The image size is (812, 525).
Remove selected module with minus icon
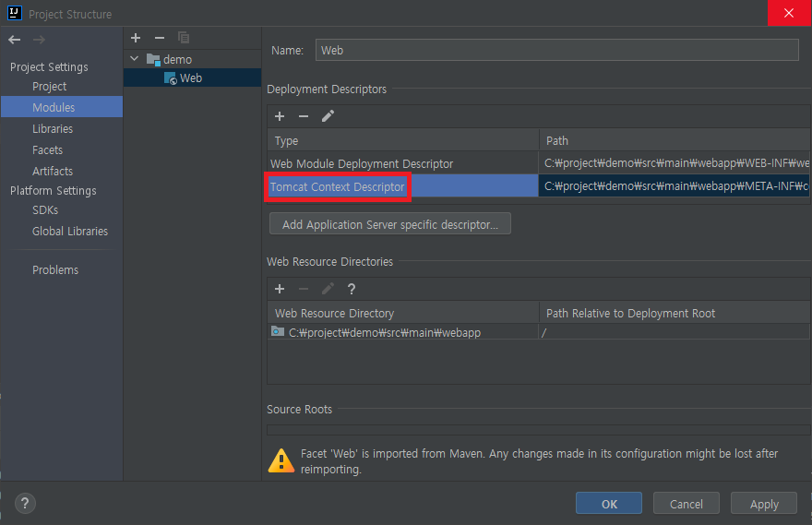pyautogui.click(x=160, y=38)
